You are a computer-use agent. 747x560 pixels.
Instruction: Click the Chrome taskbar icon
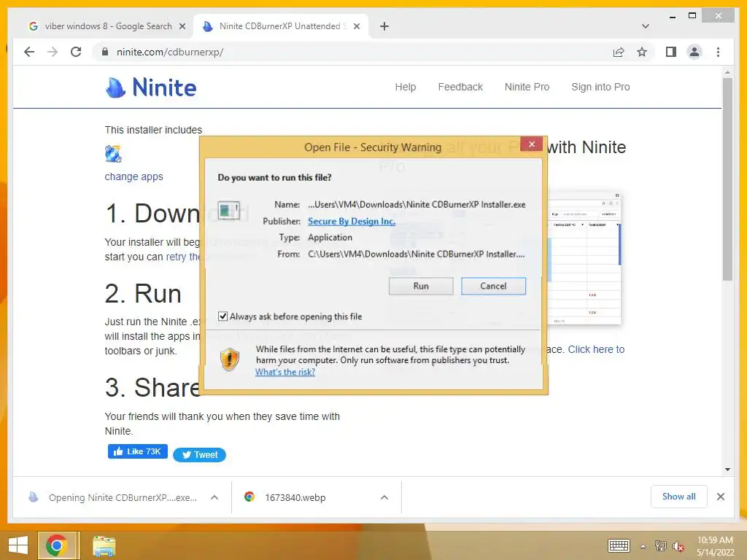click(x=56, y=545)
